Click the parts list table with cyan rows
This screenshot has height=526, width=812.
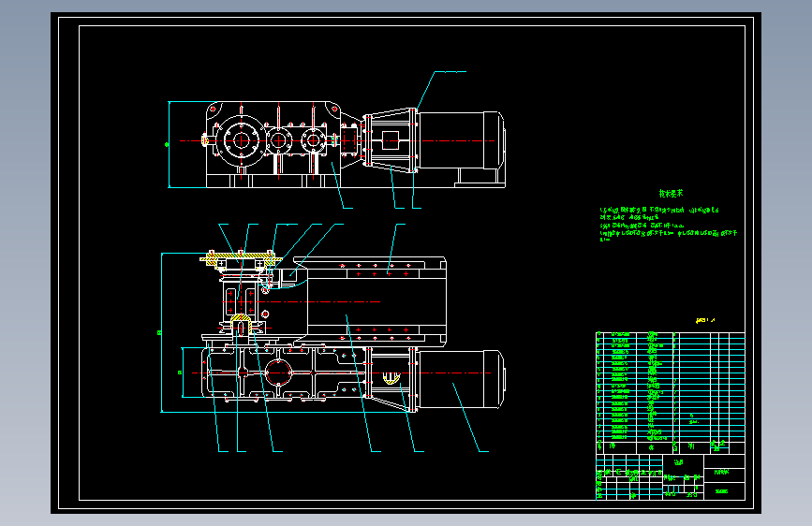point(670,393)
